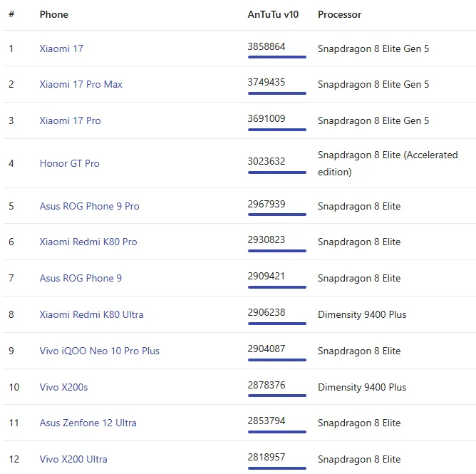Open the Xiaomi 17 phone link
This screenshot has height=474, width=476.
(61, 48)
